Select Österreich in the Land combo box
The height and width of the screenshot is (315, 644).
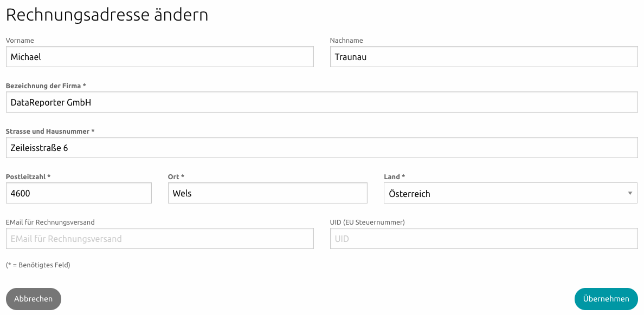click(x=510, y=193)
